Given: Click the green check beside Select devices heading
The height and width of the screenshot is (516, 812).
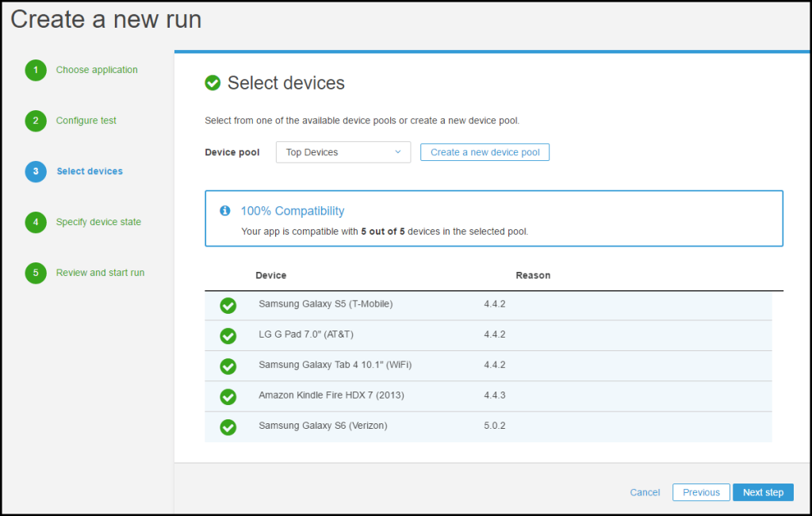Looking at the screenshot, I should (x=213, y=83).
